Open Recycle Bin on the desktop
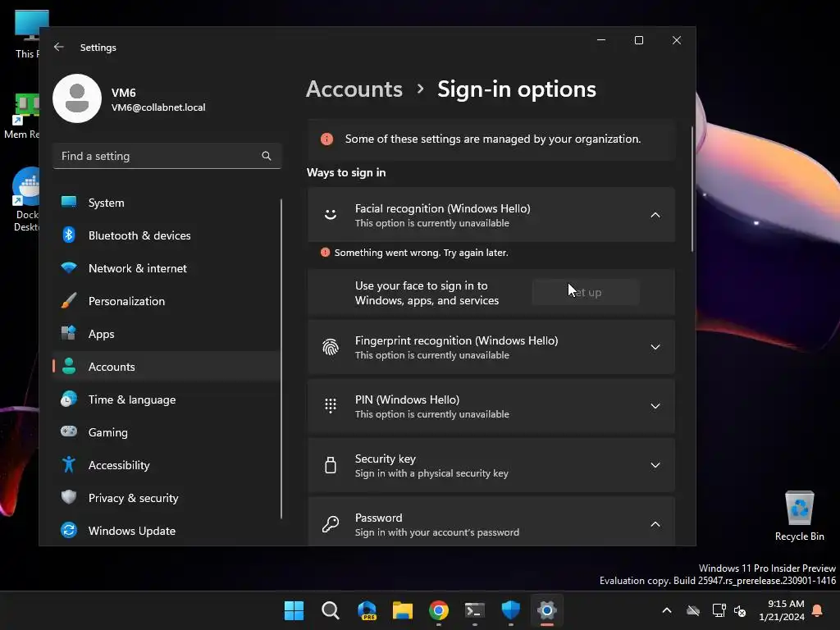840x630 pixels. coord(799,516)
